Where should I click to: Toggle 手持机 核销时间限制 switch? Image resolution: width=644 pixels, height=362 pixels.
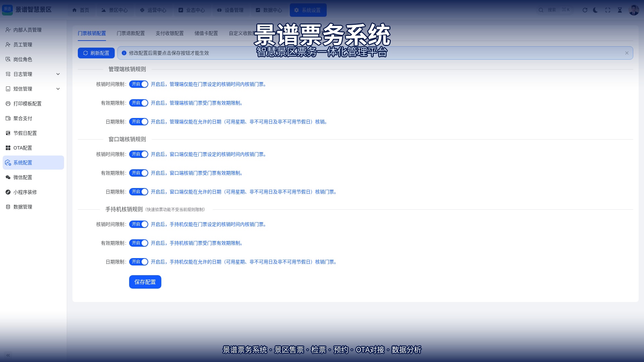pos(139,224)
